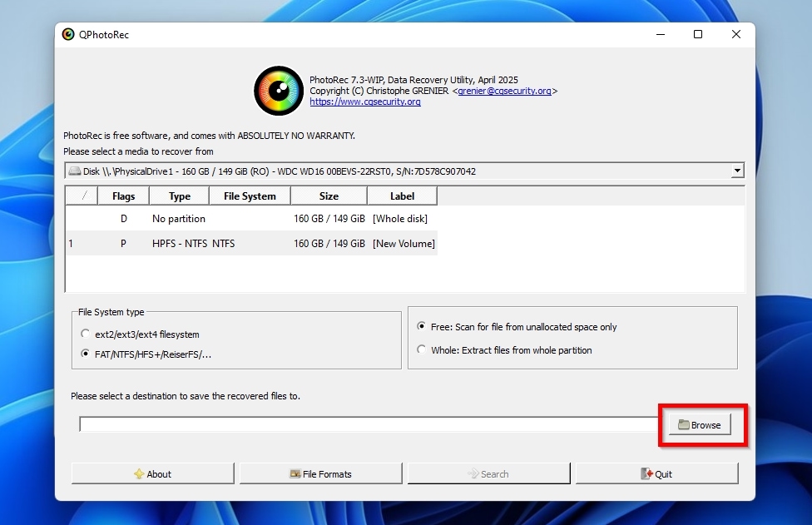Open the physical drive selection dropdown
Viewport: 812px width, 525px height.
point(737,170)
